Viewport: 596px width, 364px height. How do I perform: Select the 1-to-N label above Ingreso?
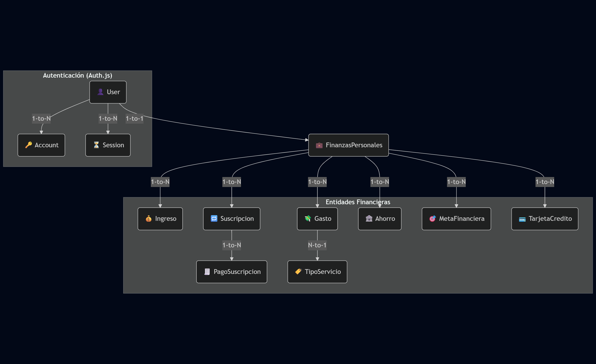tap(160, 182)
